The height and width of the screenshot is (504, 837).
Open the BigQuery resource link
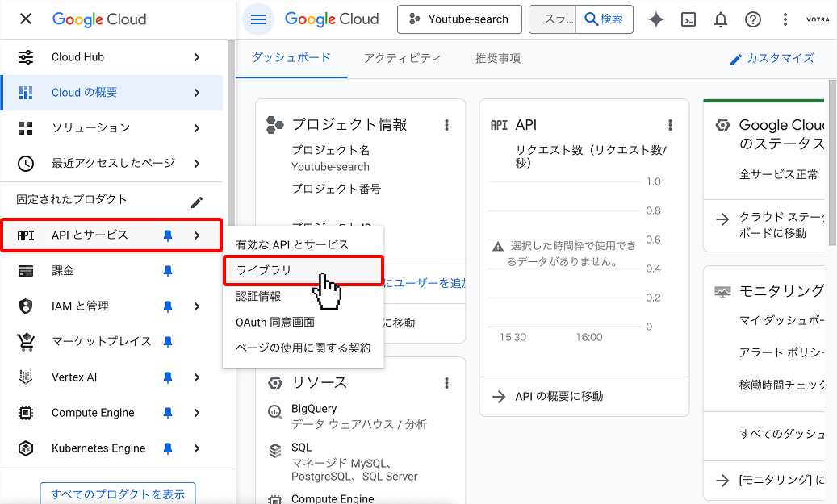pyautogui.click(x=314, y=409)
